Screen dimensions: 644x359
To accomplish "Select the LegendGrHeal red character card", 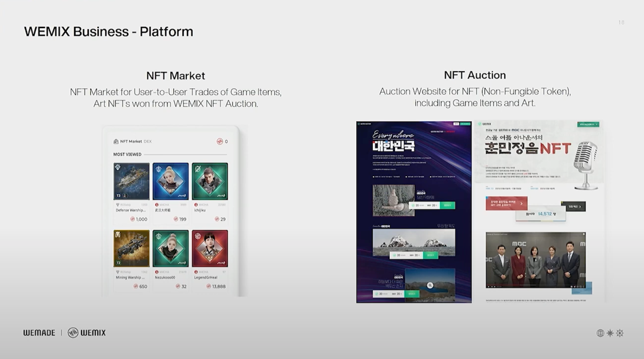I will pyautogui.click(x=210, y=248).
